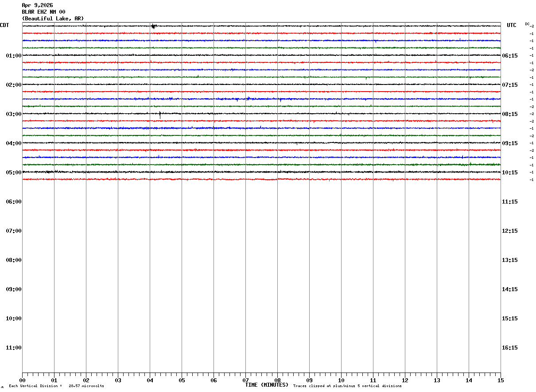Image resolution: width=536 pixels, height=392 pixels.
Task: Click minute label 12 on bottom axis
Action: point(405,380)
